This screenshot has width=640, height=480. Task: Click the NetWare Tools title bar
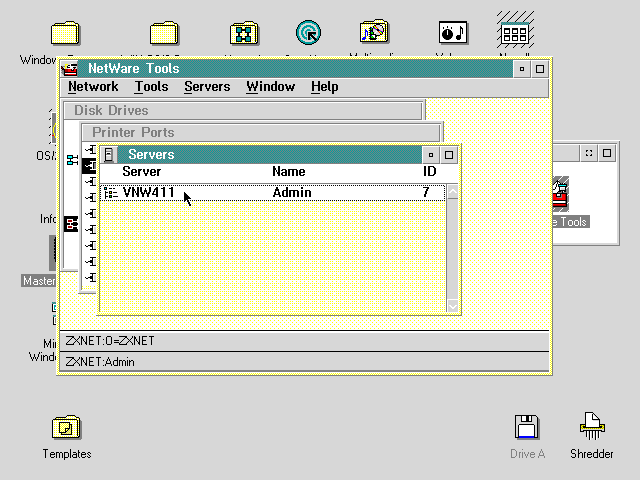[296, 69]
